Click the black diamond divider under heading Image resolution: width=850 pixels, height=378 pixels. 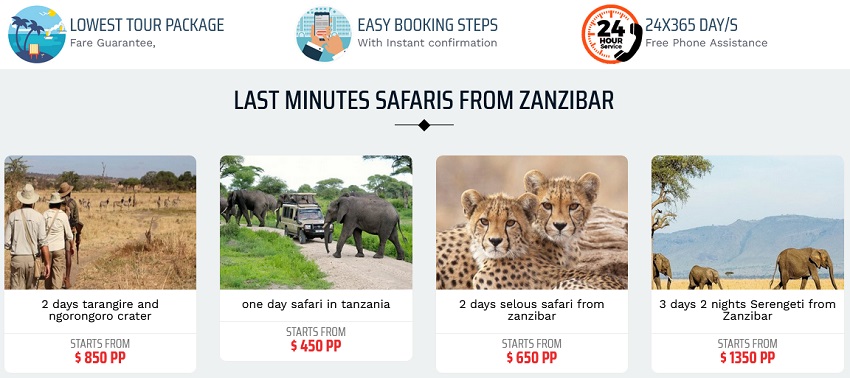point(424,125)
